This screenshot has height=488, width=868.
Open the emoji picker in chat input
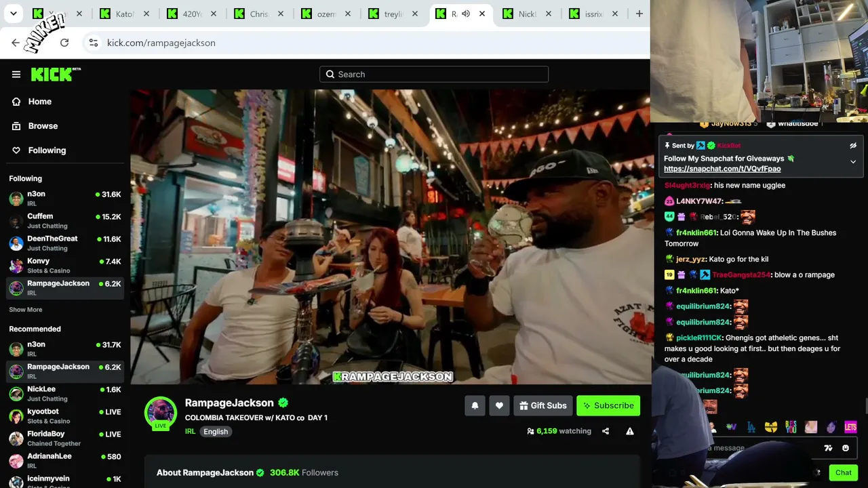(846, 448)
